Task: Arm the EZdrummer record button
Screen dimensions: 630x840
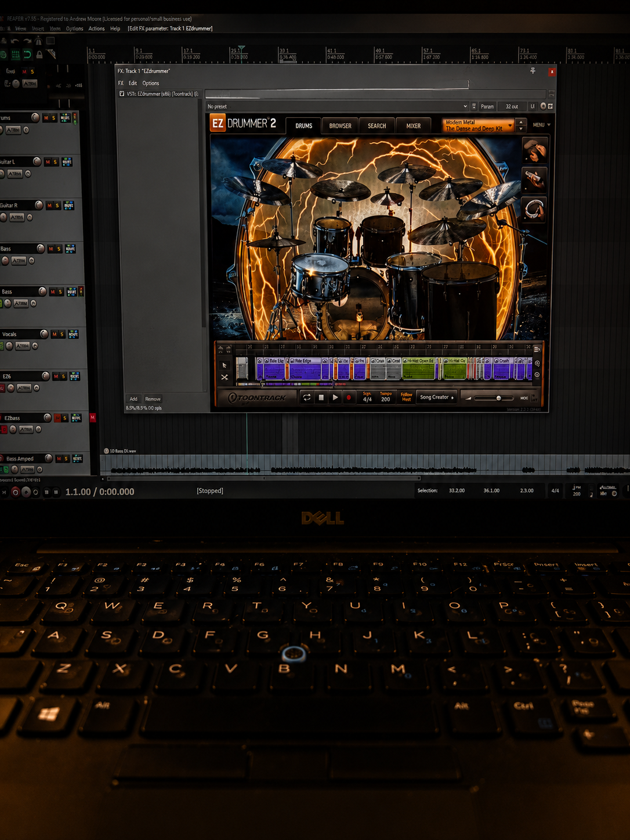Action: tap(349, 397)
